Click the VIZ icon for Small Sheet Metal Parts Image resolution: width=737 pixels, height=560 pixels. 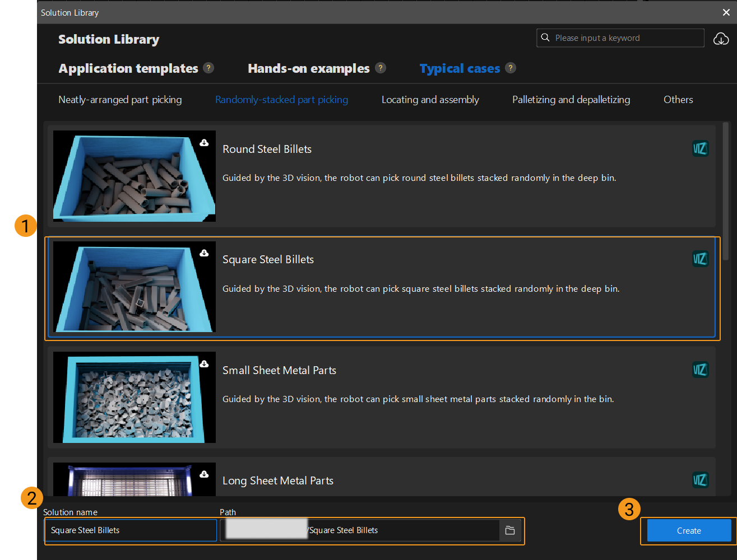[x=700, y=370]
